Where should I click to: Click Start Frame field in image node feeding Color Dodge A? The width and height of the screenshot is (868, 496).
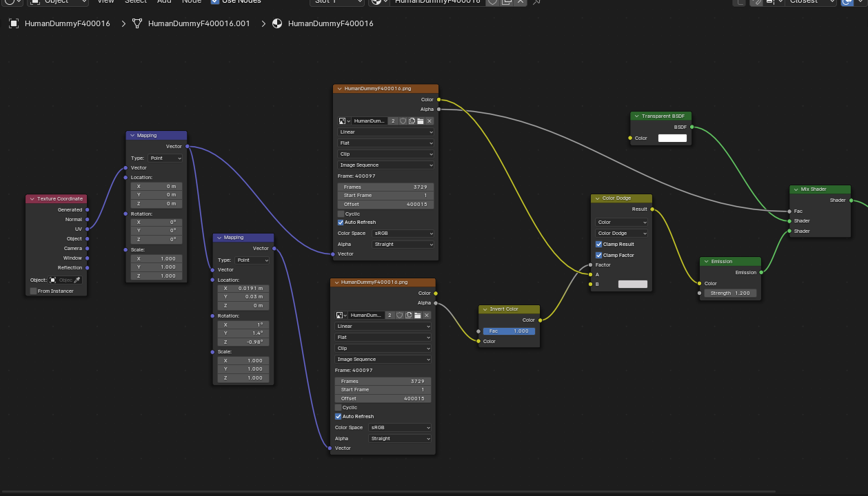(385, 196)
